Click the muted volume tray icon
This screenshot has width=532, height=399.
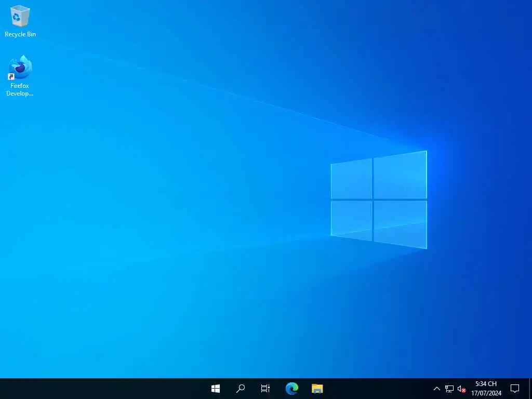click(x=461, y=389)
